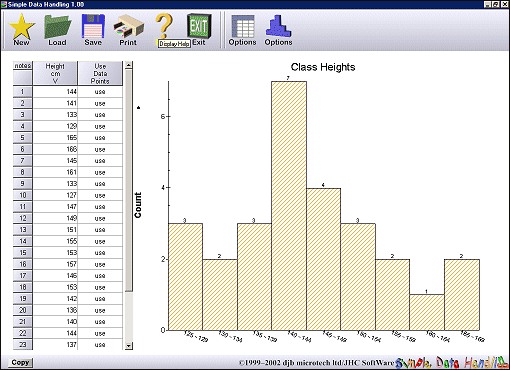Click height cell in row 15

(55, 253)
